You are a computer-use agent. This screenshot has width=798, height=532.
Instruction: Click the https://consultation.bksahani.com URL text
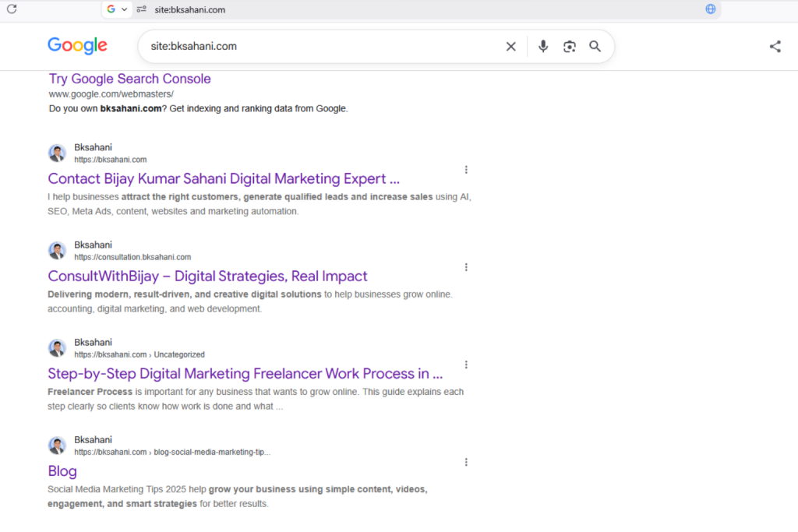pyautogui.click(x=132, y=257)
